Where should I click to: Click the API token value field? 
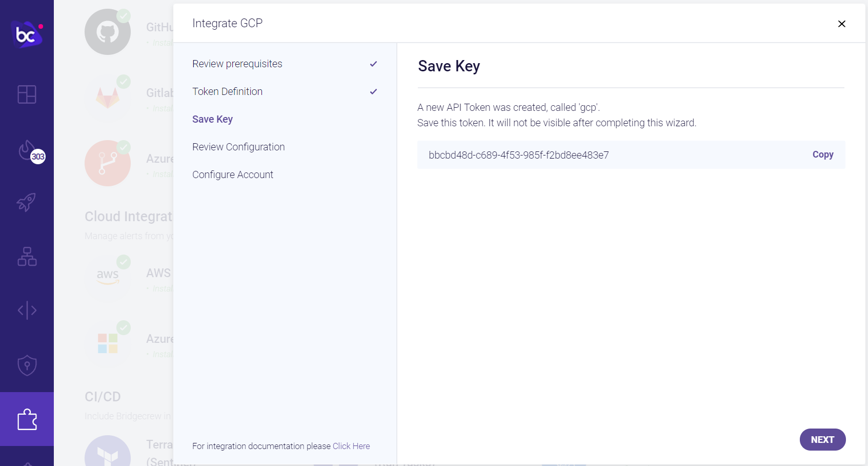[631, 155]
